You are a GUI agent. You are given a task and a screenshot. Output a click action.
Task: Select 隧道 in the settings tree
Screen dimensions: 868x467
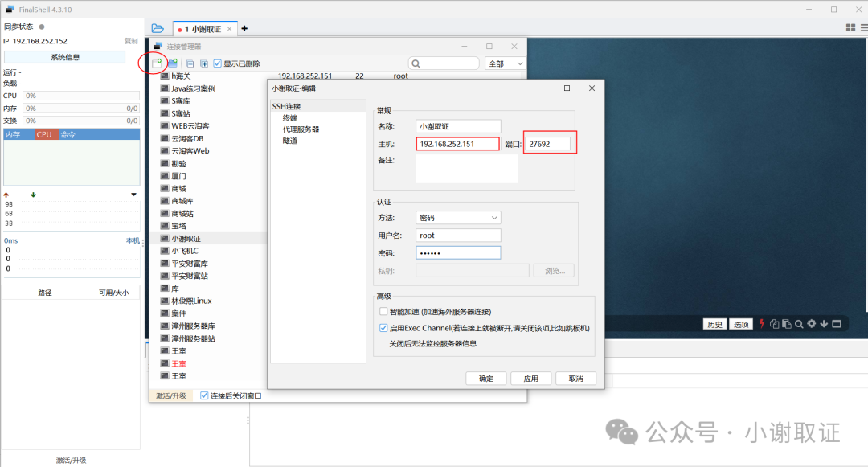tap(290, 141)
